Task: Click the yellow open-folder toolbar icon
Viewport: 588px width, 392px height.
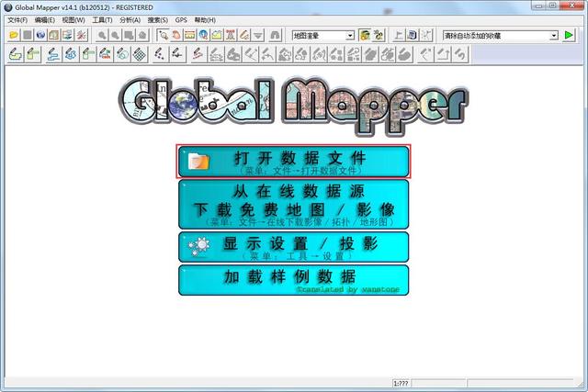Action: 14,35
